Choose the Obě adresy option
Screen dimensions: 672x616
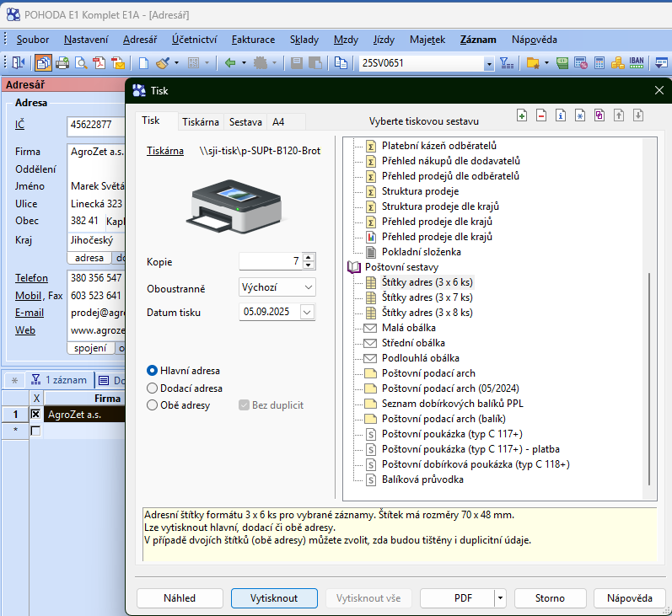pos(153,405)
